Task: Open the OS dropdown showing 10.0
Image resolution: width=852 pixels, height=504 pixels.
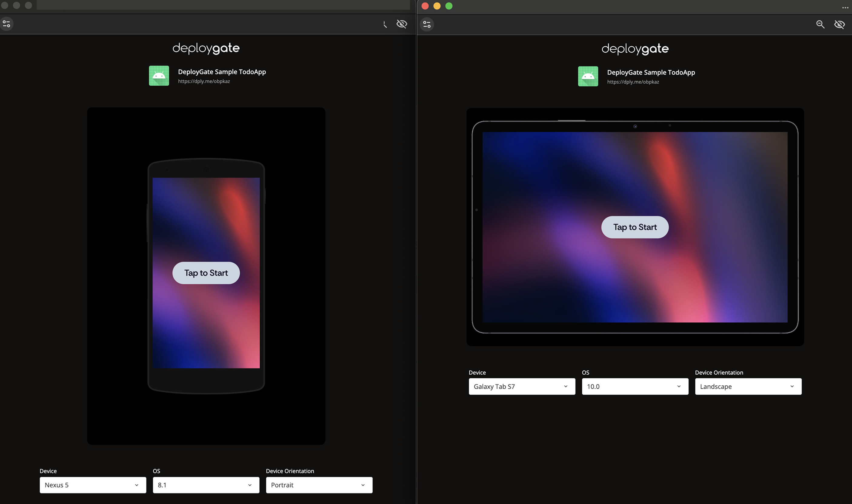Action: point(634,386)
